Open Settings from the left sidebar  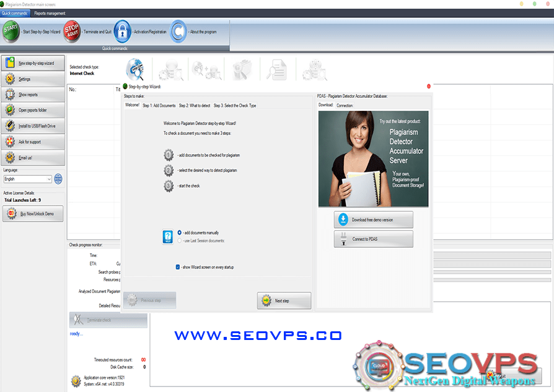pos(33,79)
